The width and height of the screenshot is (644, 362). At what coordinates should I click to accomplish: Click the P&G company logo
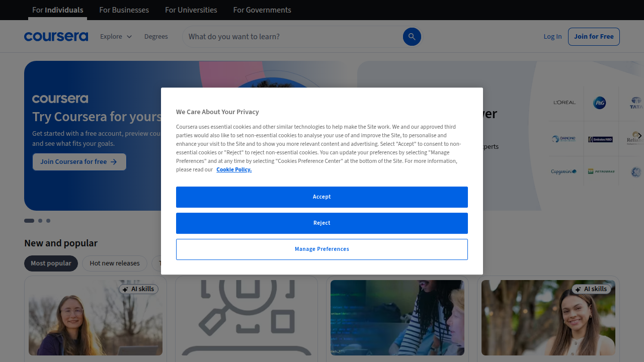[600, 103]
